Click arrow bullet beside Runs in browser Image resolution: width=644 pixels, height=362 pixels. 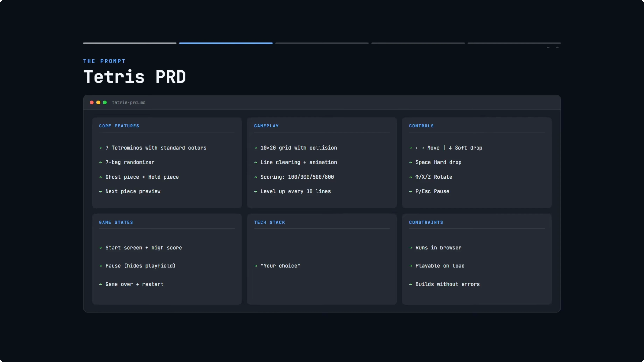(411, 248)
